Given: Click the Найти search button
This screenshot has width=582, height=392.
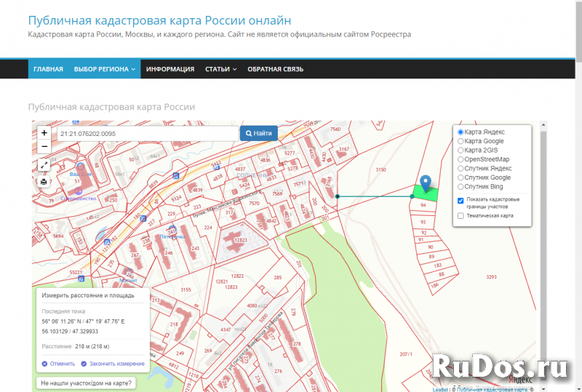Looking at the screenshot, I should pos(259,133).
